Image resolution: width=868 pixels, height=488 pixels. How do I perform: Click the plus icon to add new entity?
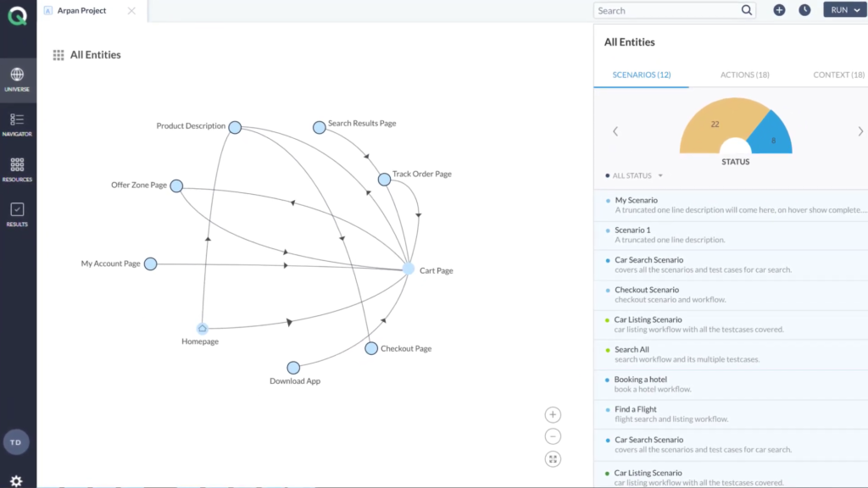779,10
